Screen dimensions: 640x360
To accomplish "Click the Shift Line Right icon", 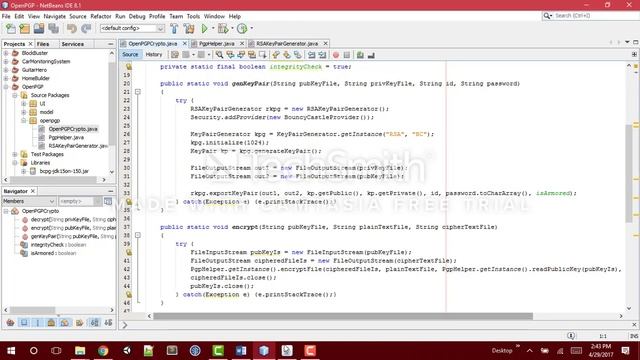I will click(322, 55).
